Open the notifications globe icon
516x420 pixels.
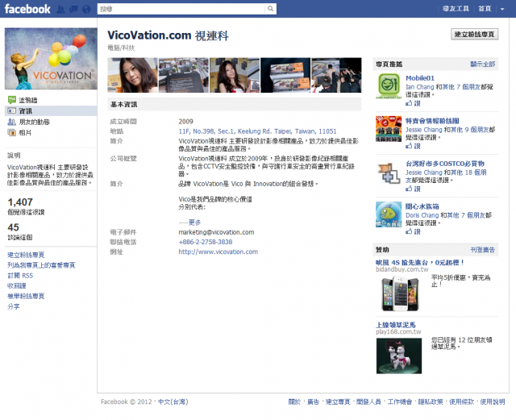(x=86, y=9)
